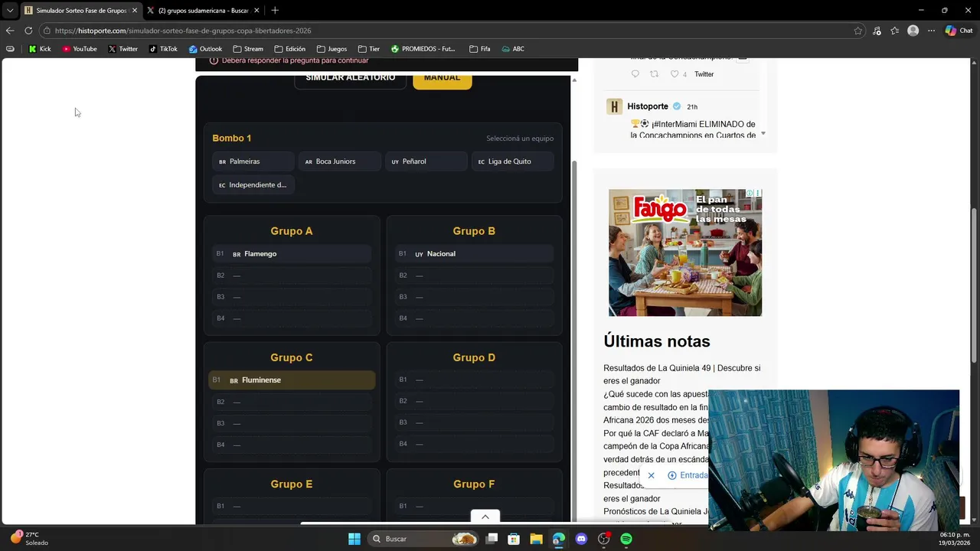Screen dimensions: 980x551
Task: Open Juegos bookmarks folder
Action: point(332,49)
